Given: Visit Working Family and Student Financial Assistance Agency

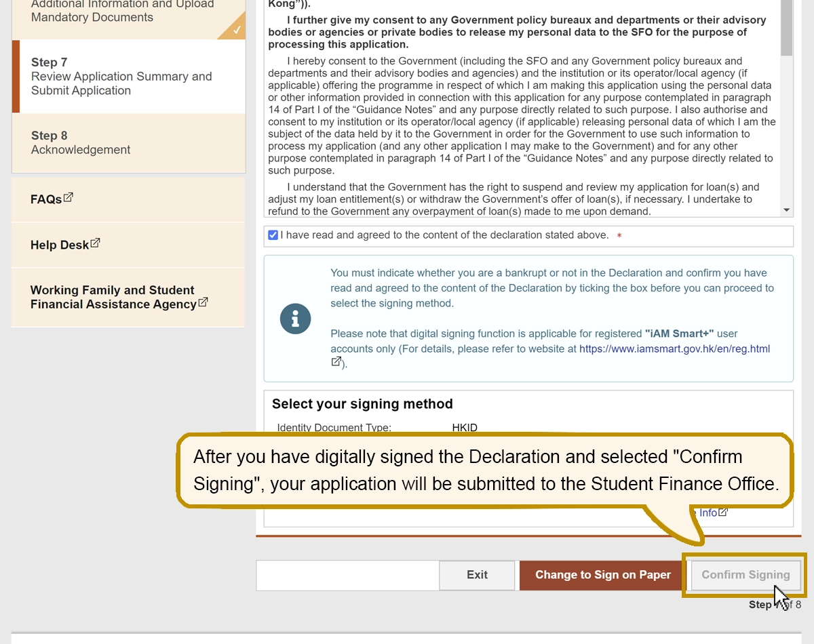Looking at the screenshot, I should [x=113, y=297].
